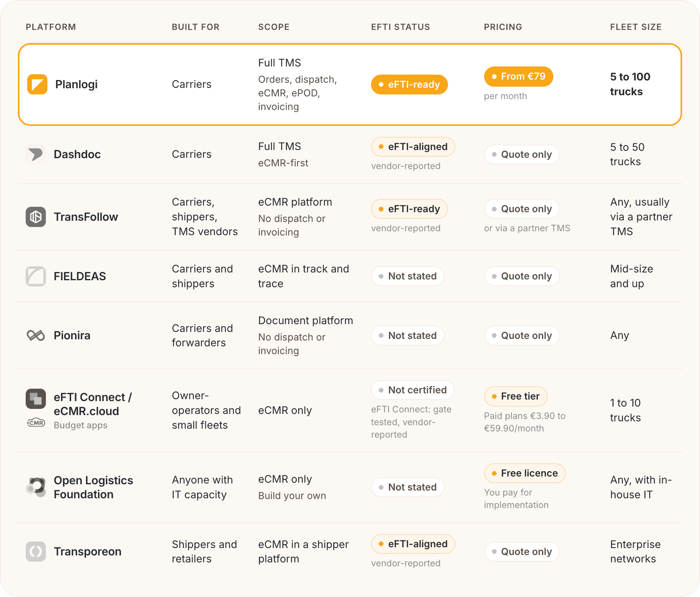Viewport: 700px width, 597px height.
Task: Click Pionira's Quote only badge
Action: click(521, 335)
